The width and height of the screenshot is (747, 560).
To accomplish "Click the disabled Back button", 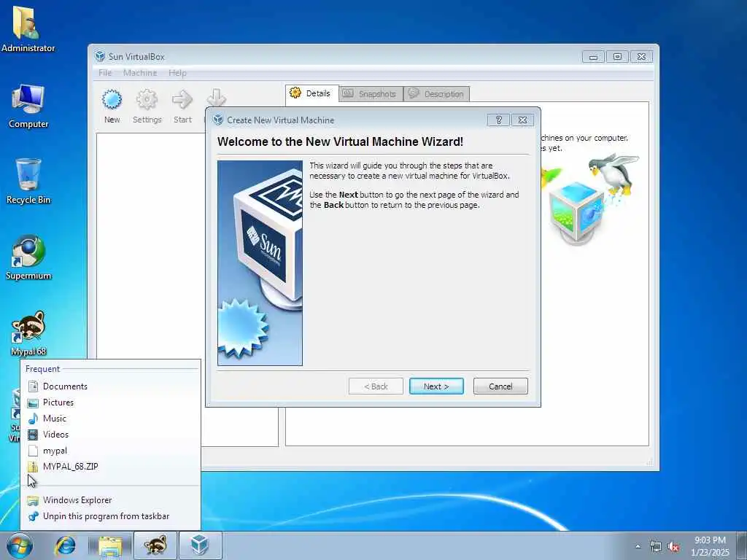I will 376,386.
